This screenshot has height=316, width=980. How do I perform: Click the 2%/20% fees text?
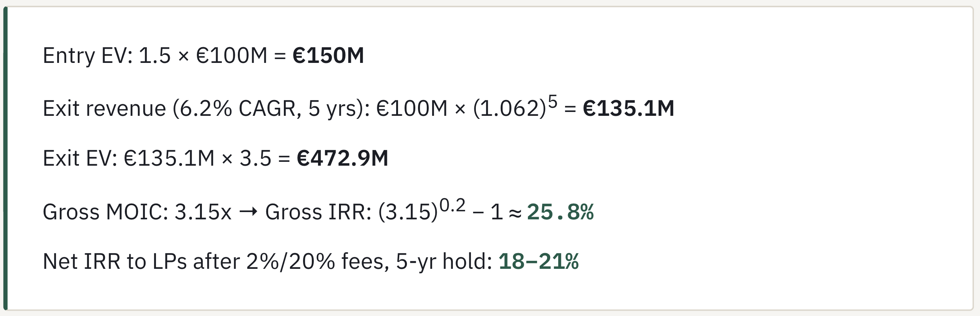[x=318, y=262]
